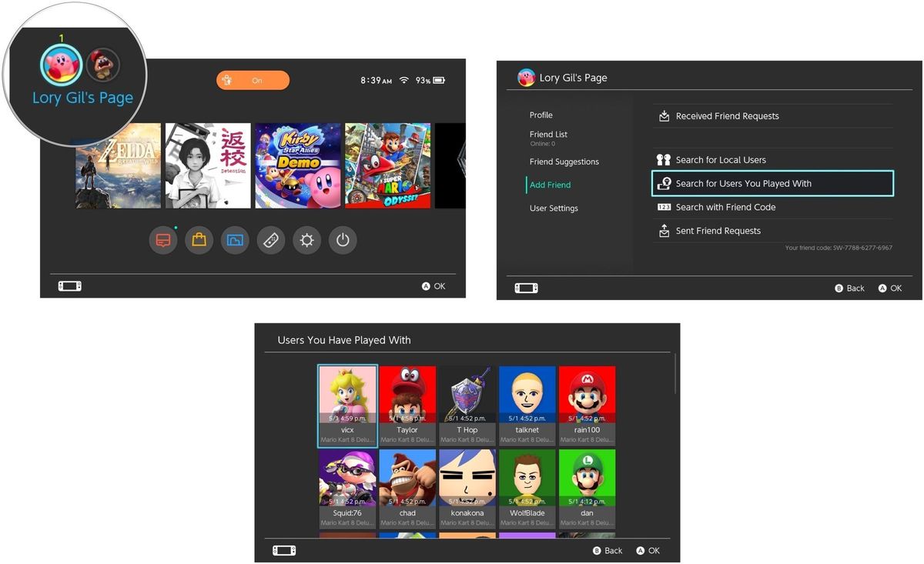
Task: Open User Settings from the sidebar
Action: pos(554,208)
